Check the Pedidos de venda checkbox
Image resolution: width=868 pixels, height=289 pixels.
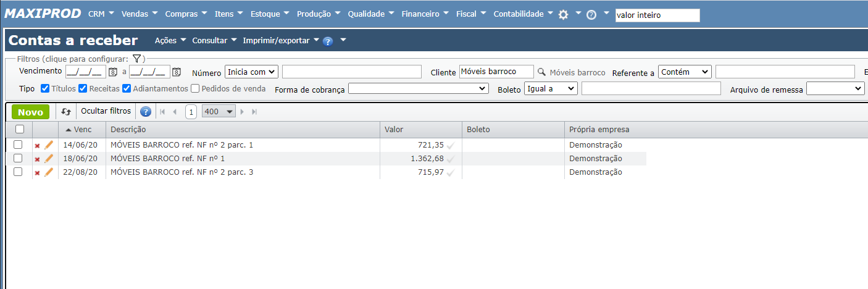click(195, 88)
